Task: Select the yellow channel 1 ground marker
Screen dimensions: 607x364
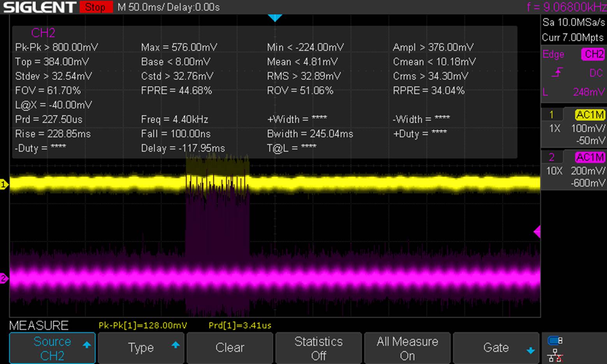Action: (4, 185)
